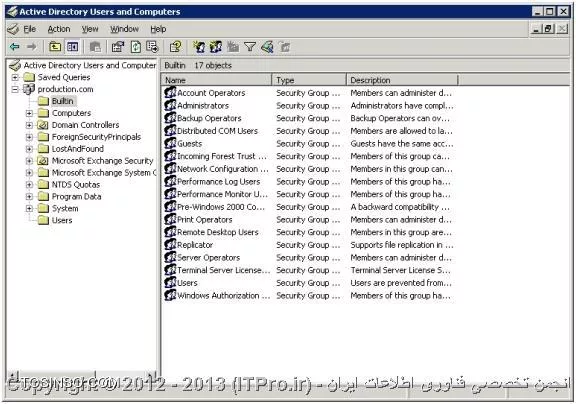Click the production.com domain icon

tap(29, 89)
